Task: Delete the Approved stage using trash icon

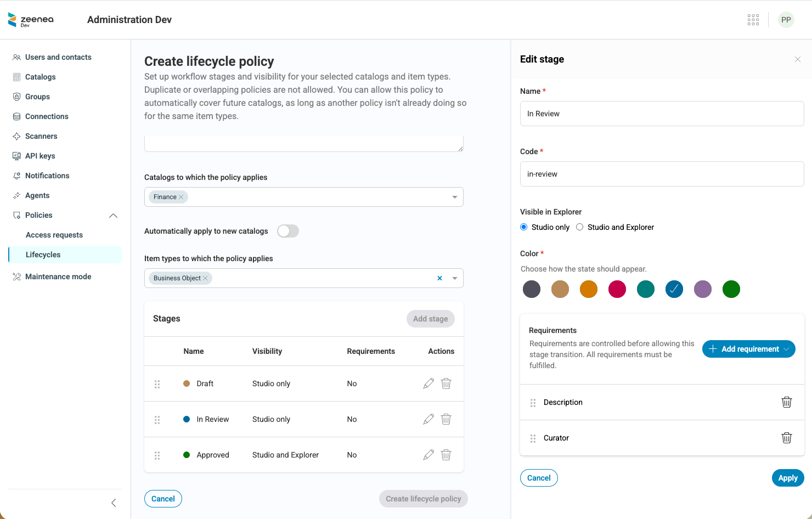Action: (x=446, y=455)
